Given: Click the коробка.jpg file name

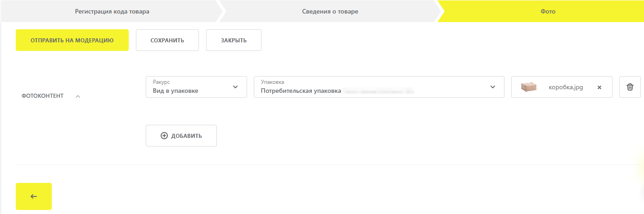Looking at the screenshot, I should point(566,87).
